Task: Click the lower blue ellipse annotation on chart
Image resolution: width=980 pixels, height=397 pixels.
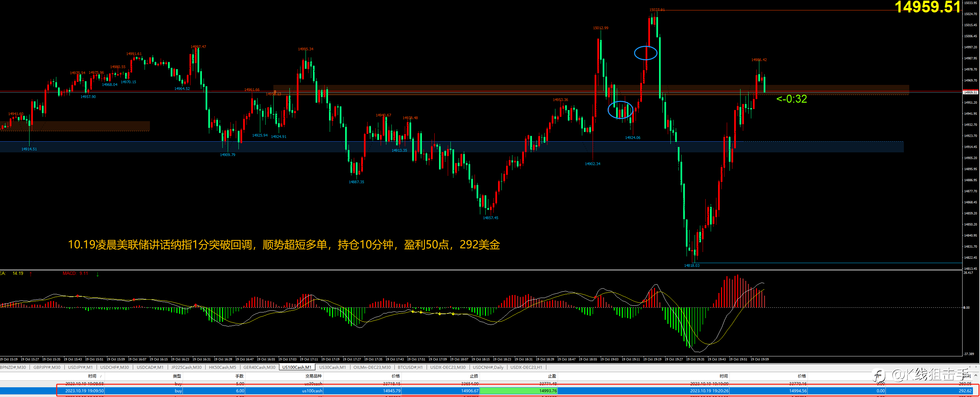Action: 620,110
